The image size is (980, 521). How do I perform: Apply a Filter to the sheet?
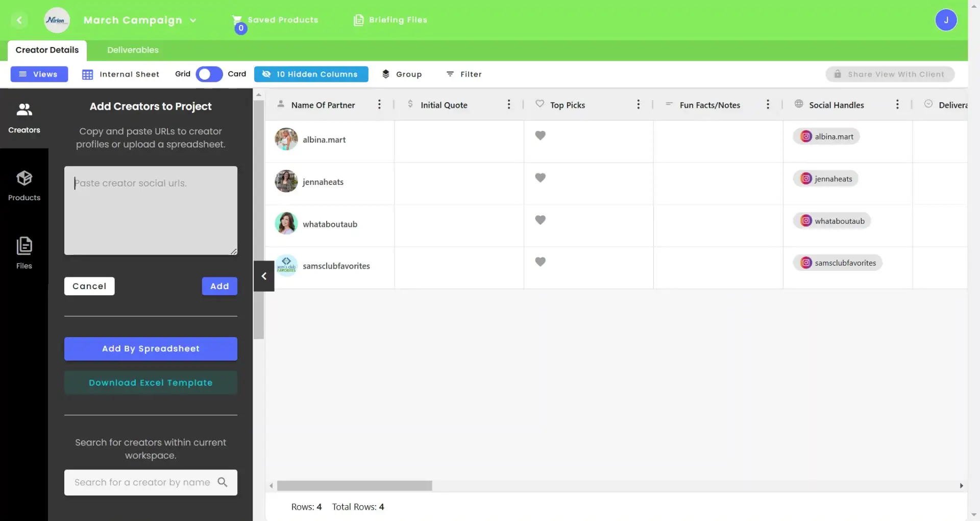coord(464,74)
